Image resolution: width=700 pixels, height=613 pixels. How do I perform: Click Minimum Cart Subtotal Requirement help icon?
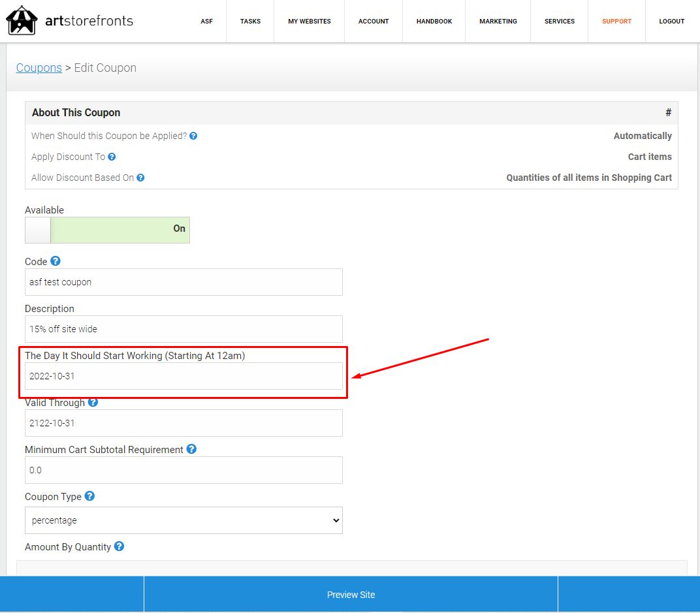(x=191, y=449)
